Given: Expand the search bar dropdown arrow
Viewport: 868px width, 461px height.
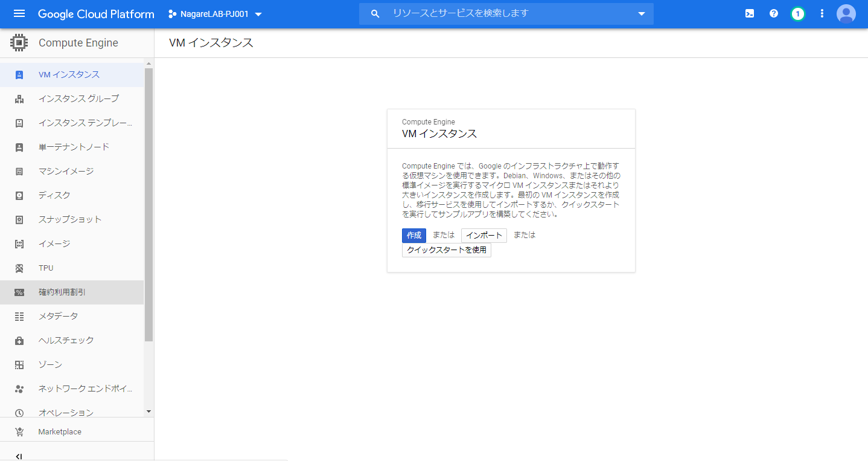Looking at the screenshot, I should 641,14.
